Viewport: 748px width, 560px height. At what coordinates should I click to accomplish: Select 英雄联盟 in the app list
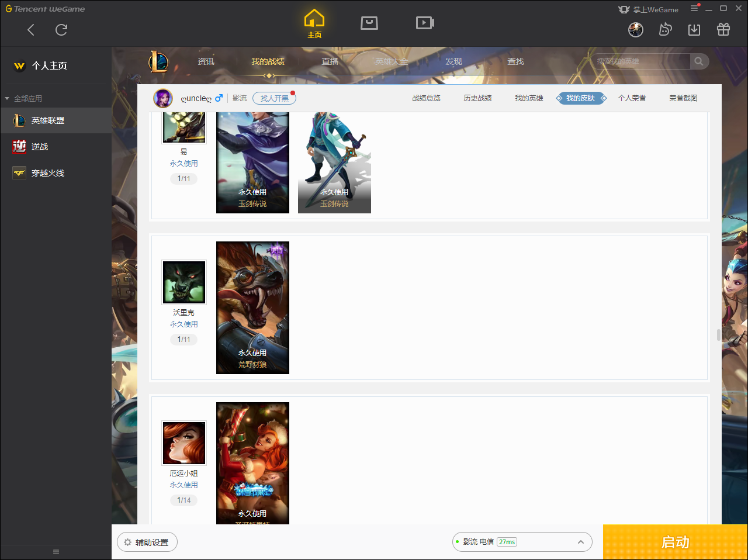click(56, 120)
